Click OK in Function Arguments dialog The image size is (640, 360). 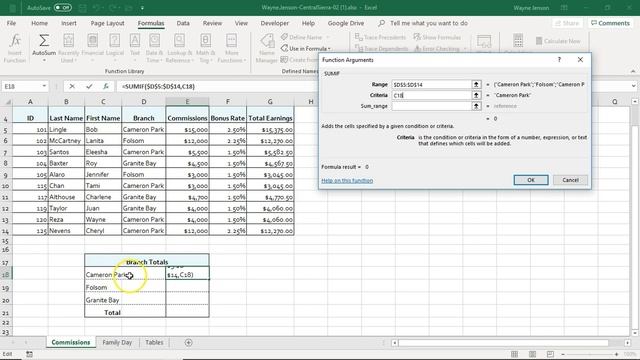pyautogui.click(x=531, y=180)
